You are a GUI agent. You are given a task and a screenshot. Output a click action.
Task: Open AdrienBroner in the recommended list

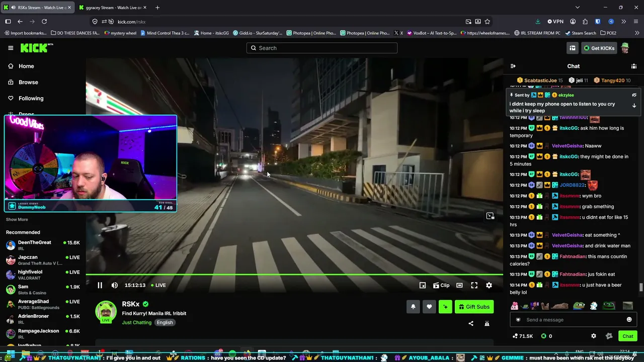(x=43, y=319)
